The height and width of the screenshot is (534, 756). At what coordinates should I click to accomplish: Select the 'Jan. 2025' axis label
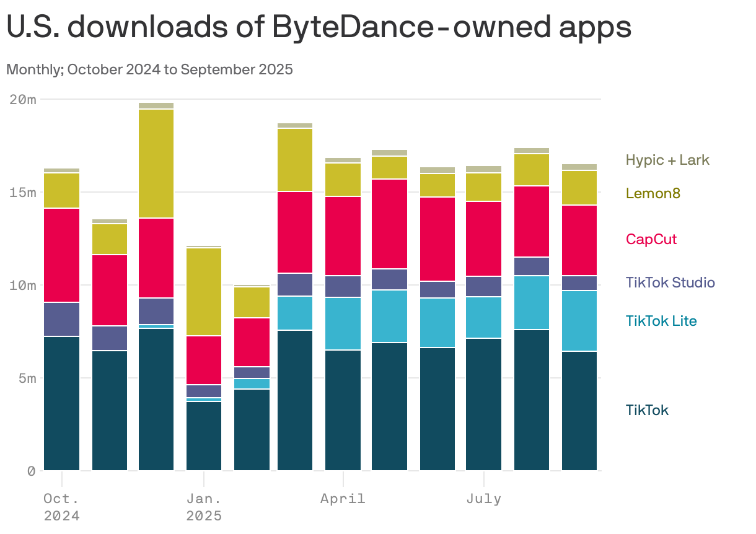[x=203, y=506]
